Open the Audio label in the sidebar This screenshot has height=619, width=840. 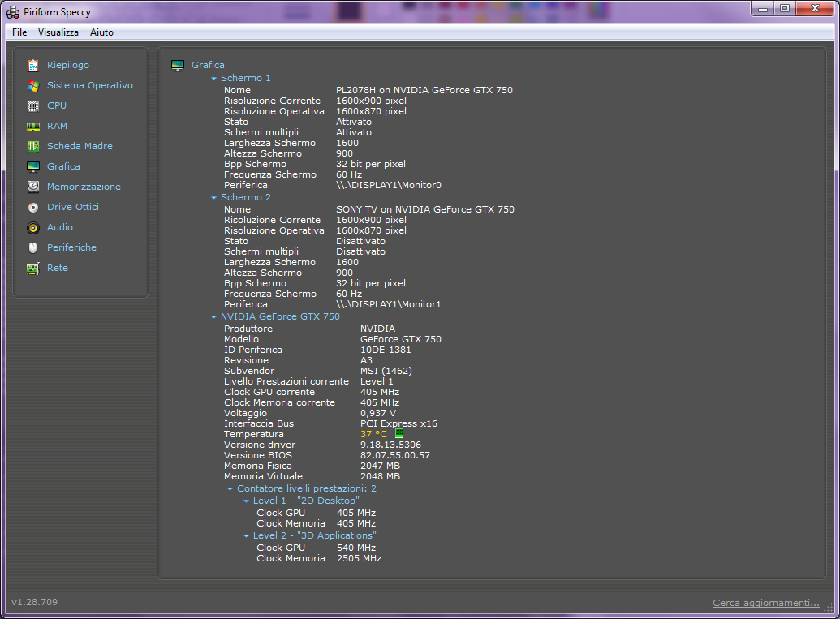point(60,227)
